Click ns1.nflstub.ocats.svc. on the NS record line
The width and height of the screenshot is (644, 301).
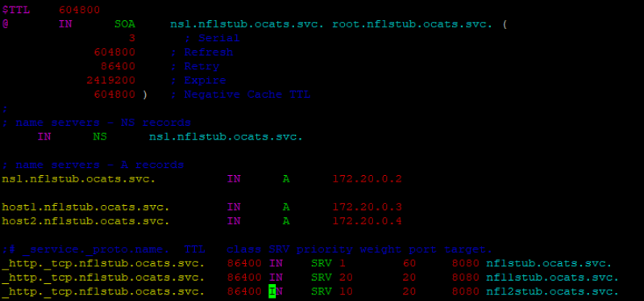pos(226,136)
